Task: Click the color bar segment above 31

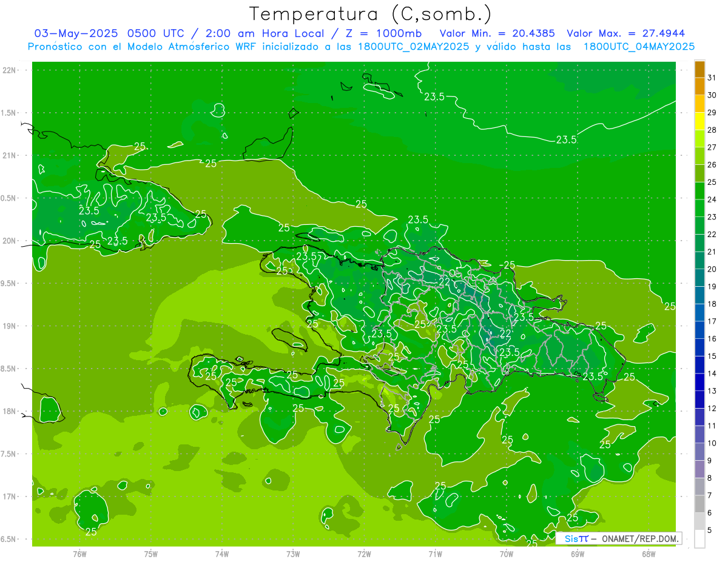Action: pos(699,69)
